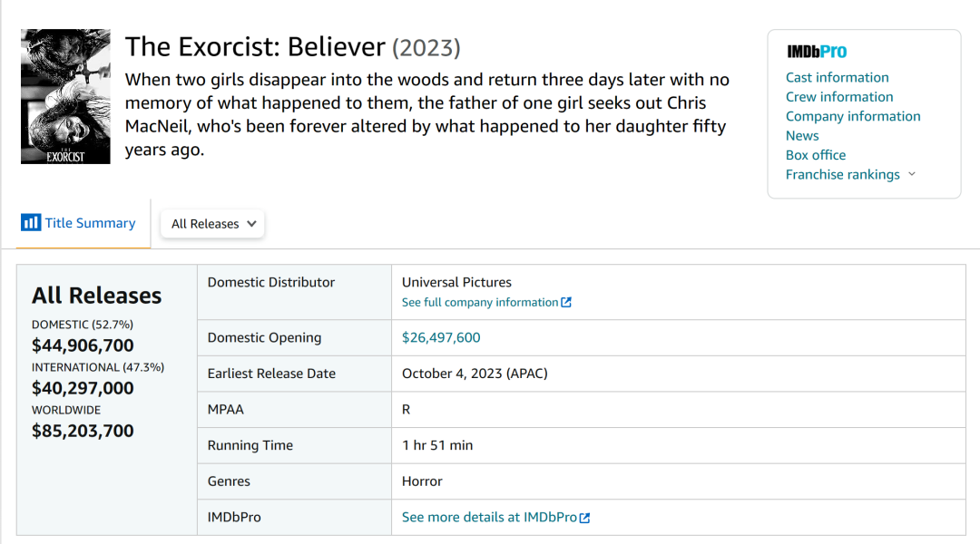Click the (2023) release year text
The image size is (980, 544).
(426, 47)
